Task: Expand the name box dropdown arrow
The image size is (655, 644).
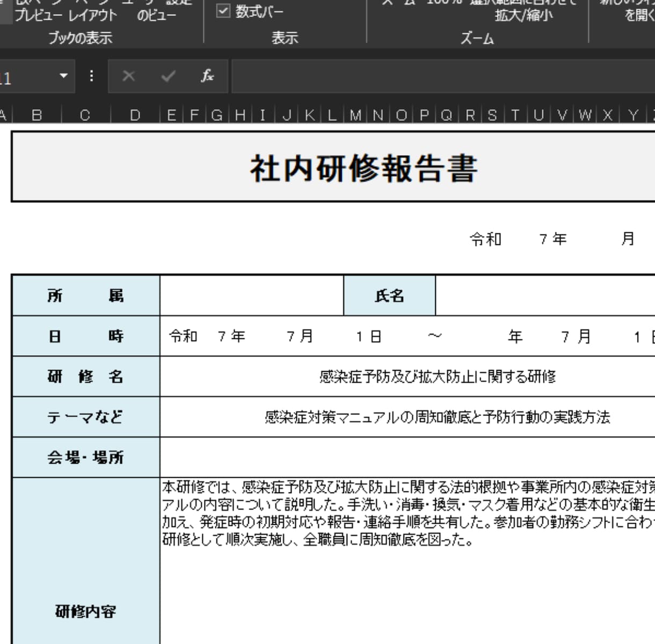Action: [63, 76]
